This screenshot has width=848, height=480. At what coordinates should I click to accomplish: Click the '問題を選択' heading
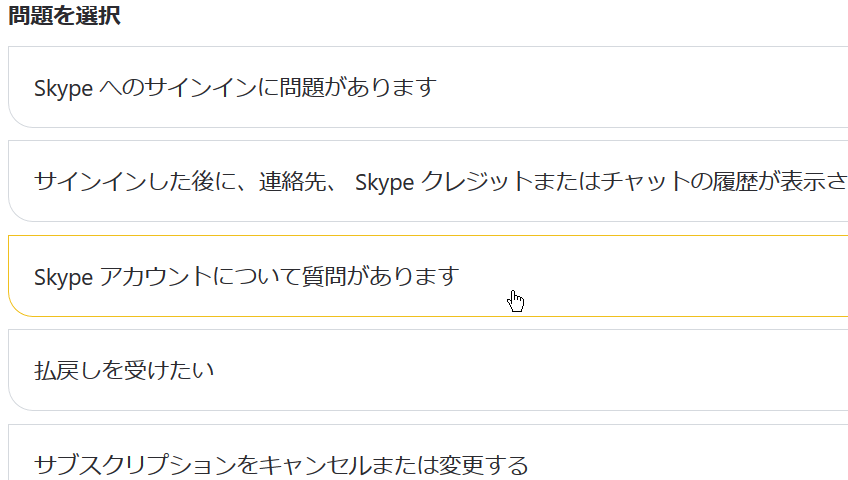(64, 15)
